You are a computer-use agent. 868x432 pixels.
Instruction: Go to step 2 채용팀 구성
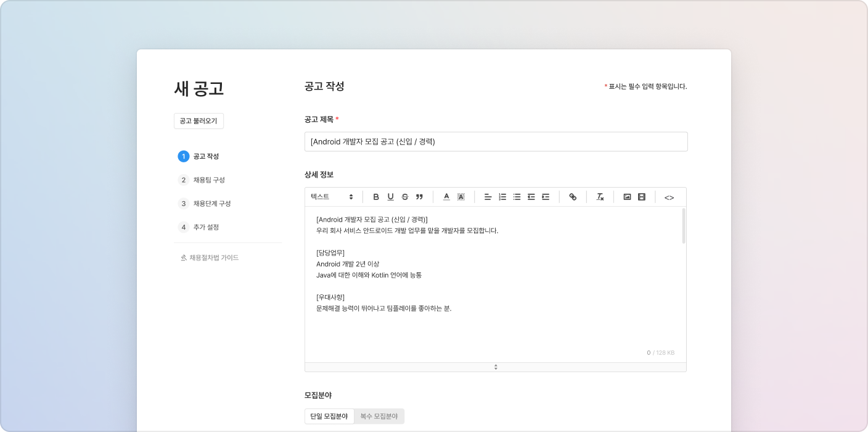tap(202, 180)
